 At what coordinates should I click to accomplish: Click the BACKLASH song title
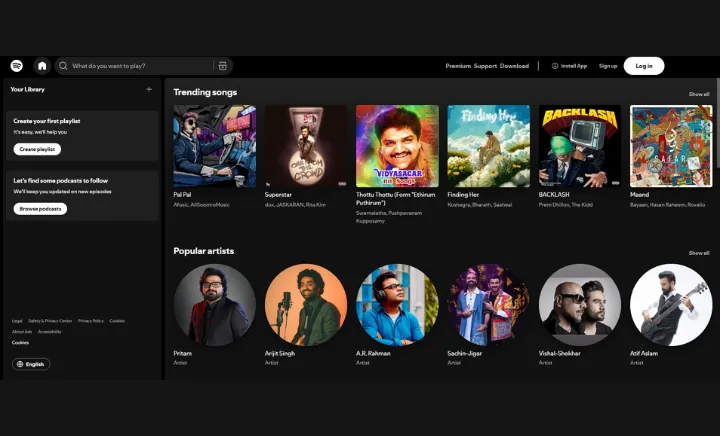pos(554,195)
